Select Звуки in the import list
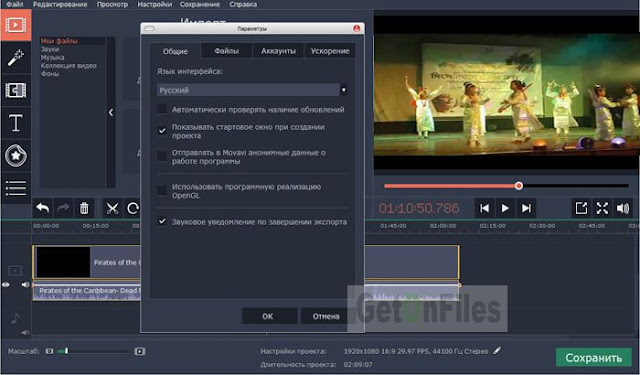The image size is (640, 375). (x=50, y=49)
